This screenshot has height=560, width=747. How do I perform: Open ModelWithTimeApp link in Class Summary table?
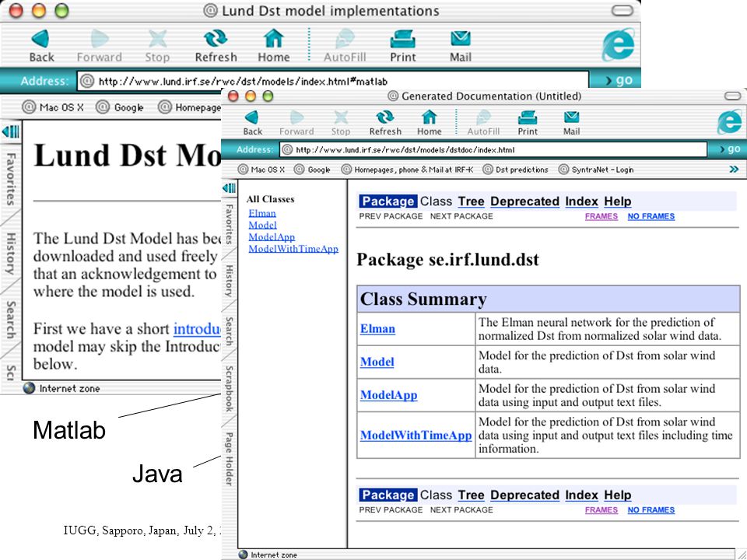(x=416, y=436)
